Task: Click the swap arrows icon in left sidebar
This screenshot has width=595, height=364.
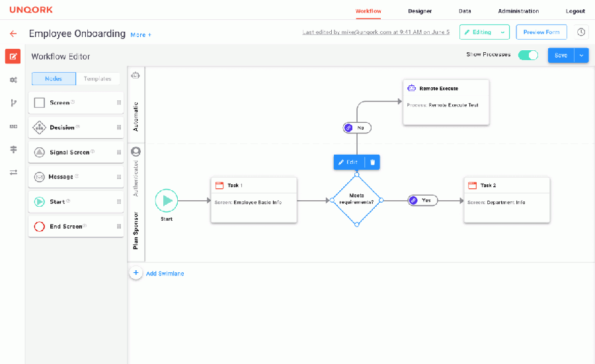Action: tap(13, 172)
